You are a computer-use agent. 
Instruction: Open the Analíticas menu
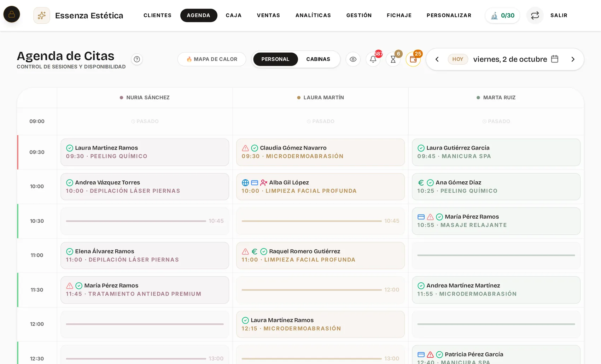pos(313,16)
